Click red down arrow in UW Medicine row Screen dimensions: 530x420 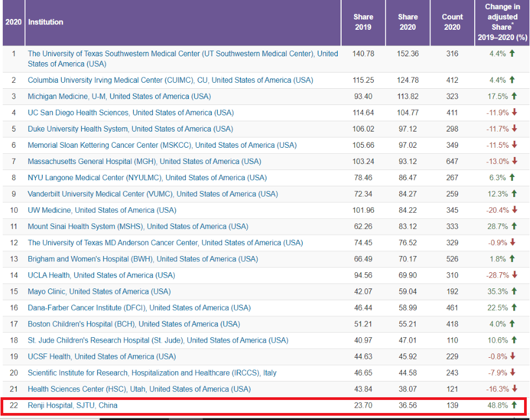pos(514,210)
